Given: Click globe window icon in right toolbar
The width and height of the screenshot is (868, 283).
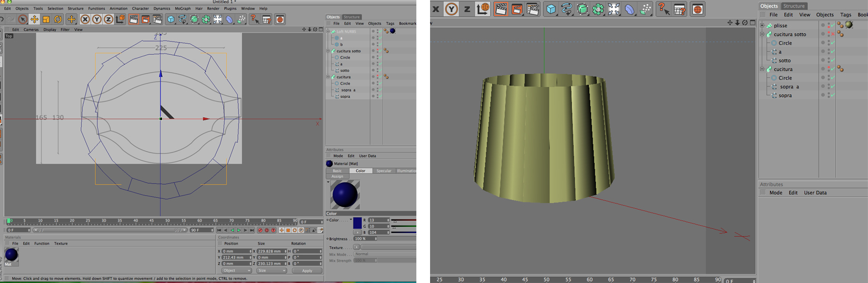Looking at the screenshot, I should (697, 9).
